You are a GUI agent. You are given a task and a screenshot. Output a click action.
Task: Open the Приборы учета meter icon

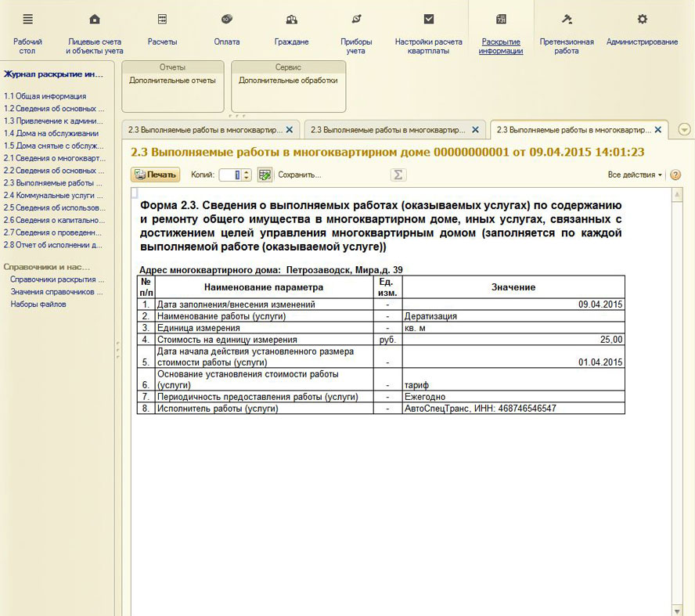coord(356,19)
